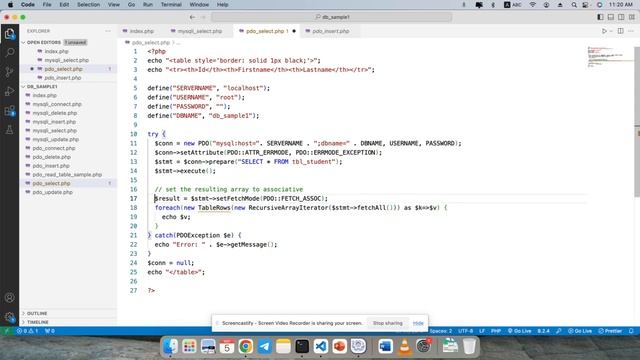The image size is (640, 360).
Task: Click the remote window indicator in status bar
Action: pos(6,331)
